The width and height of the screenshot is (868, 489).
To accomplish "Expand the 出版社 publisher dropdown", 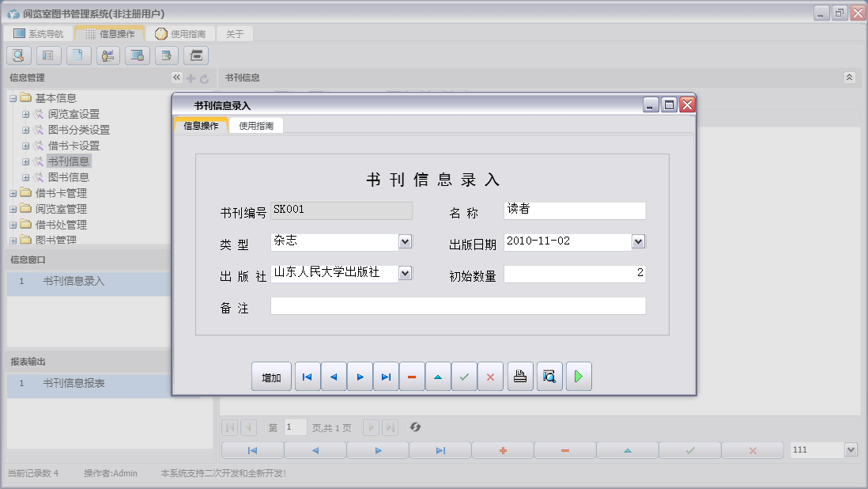I will [x=405, y=273].
